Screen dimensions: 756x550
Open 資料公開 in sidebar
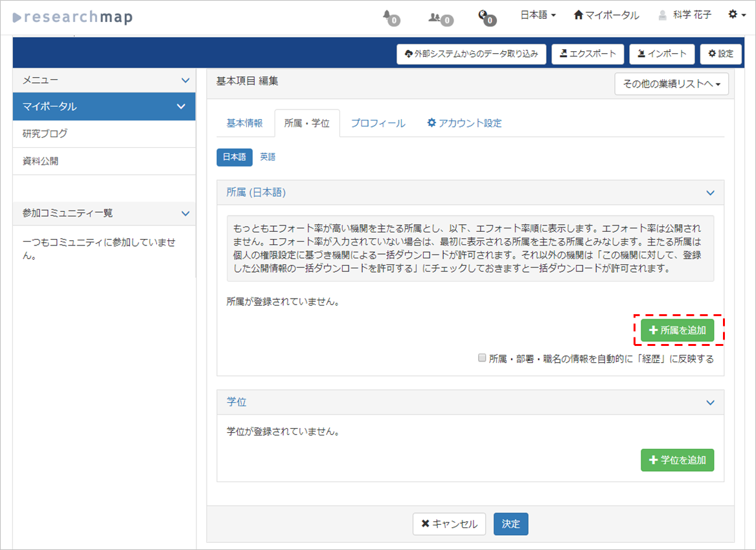click(104, 161)
